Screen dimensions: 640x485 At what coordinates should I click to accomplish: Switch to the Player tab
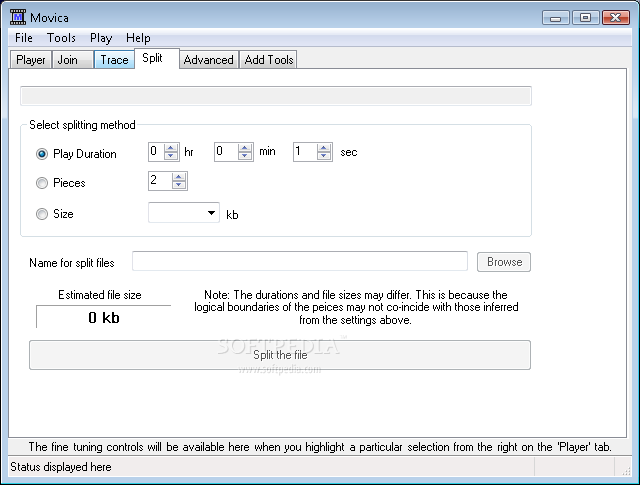click(31, 60)
